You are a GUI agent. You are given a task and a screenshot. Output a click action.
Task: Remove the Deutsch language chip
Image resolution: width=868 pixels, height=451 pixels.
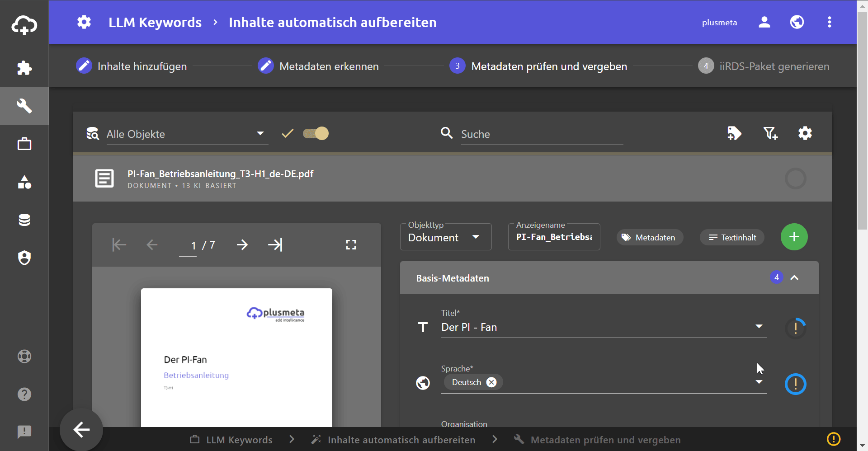click(491, 382)
